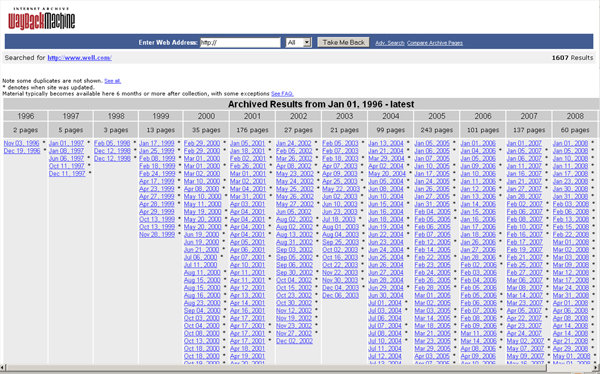Image resolution: width=600 pixels, height=374 pixels.
Task: Open the Mar 29, 2004 snapshot
Action: (x=386, y=158)
